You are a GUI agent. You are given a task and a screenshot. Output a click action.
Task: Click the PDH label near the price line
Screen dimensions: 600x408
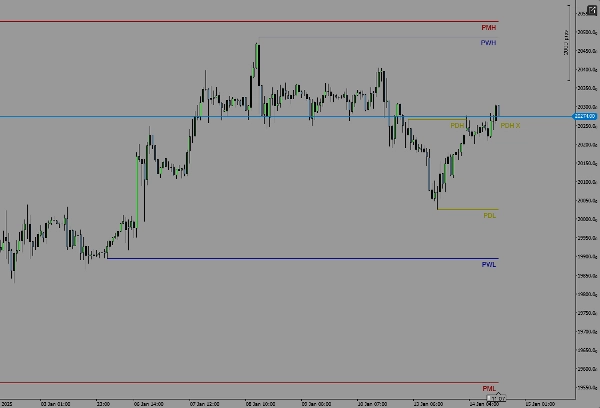tap(456, 126)
